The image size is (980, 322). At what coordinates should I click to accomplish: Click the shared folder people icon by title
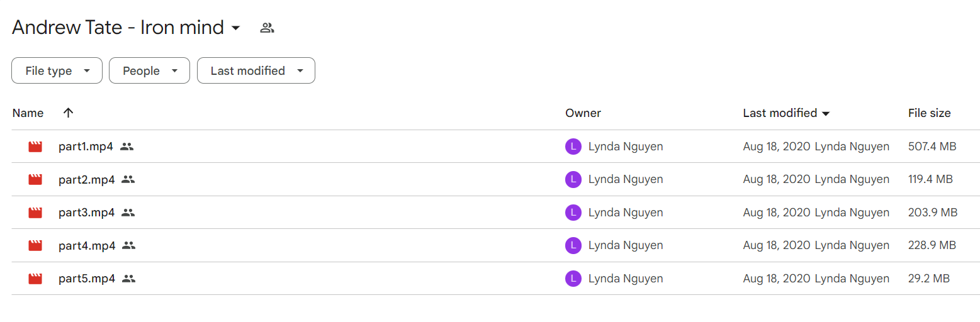pyautogui.click(x=267, y=28)
